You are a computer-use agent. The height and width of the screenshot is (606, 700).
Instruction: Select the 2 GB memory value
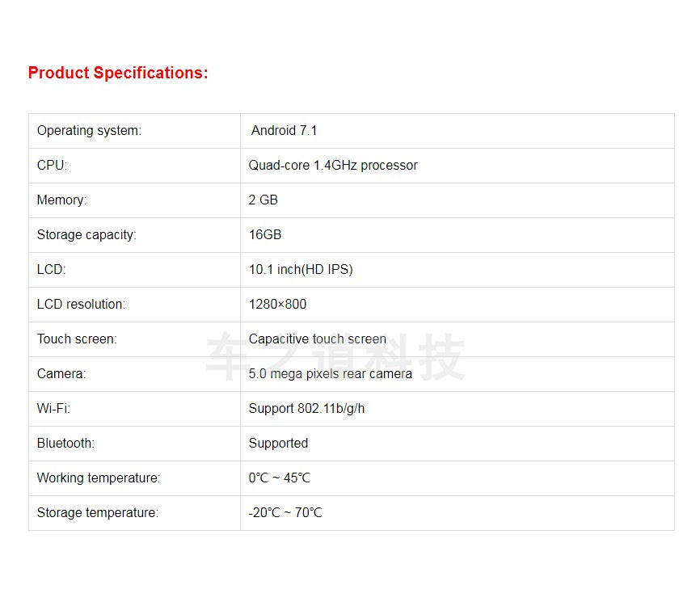click(264, 200)
